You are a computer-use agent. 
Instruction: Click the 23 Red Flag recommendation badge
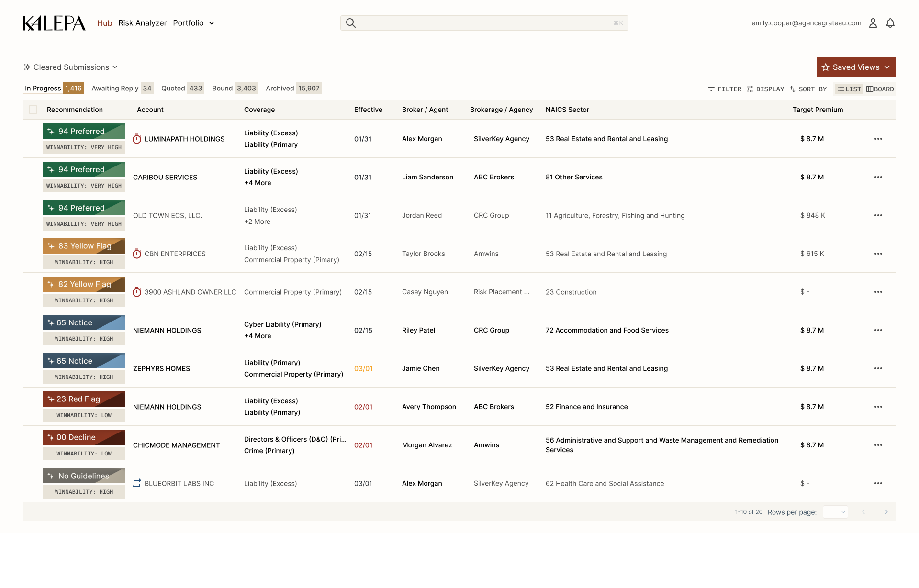click(84, 399)
